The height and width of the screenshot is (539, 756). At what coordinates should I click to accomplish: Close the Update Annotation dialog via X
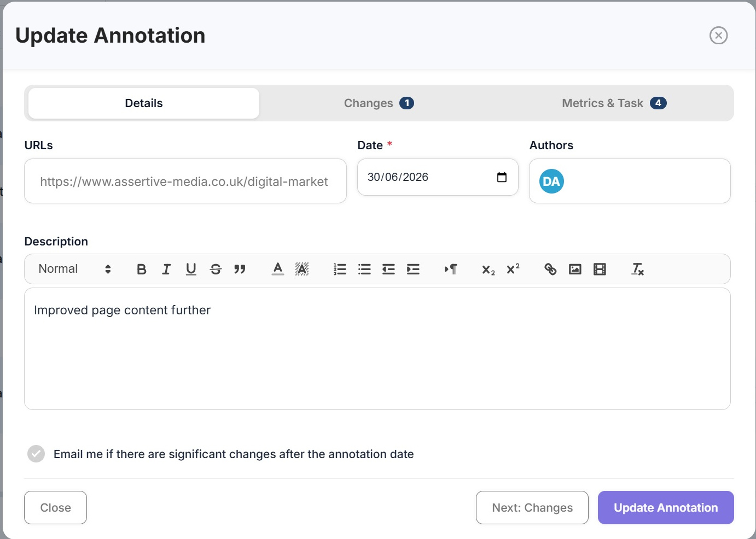(718, 36)
